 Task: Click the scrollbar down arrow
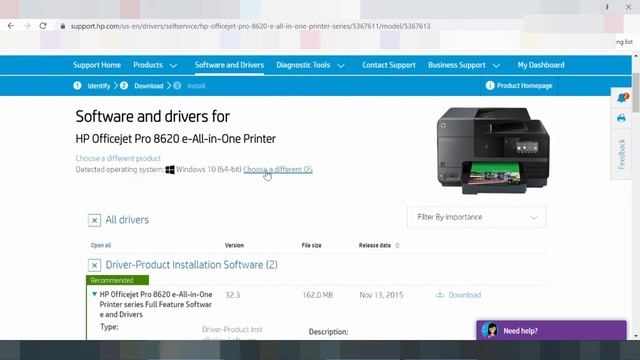636,336
